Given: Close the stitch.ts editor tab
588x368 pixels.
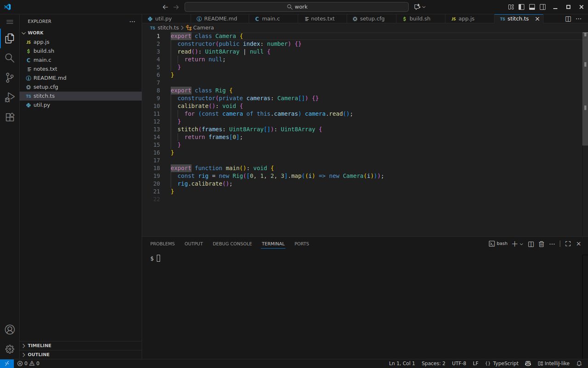Looking at the screenshot, I should click(x=537, y=19).
